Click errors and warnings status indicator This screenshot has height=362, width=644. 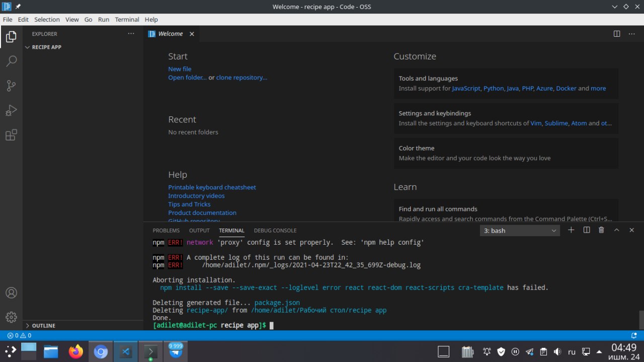tap(19, 335)
